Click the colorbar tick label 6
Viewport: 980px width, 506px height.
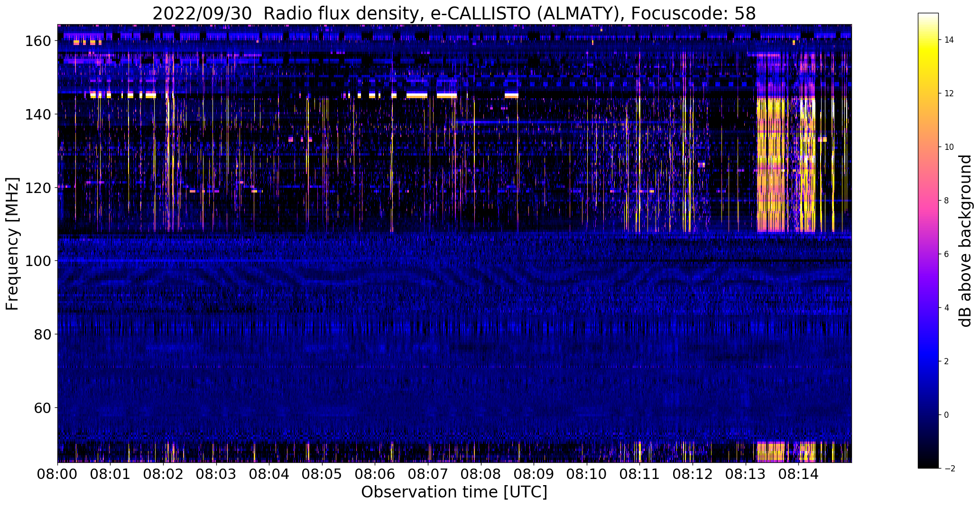click(947, 254)
